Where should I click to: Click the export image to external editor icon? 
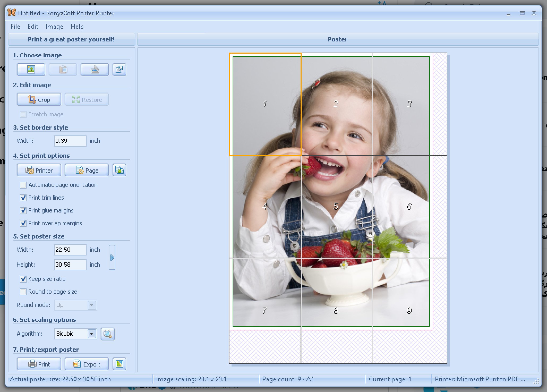[119, 70]
